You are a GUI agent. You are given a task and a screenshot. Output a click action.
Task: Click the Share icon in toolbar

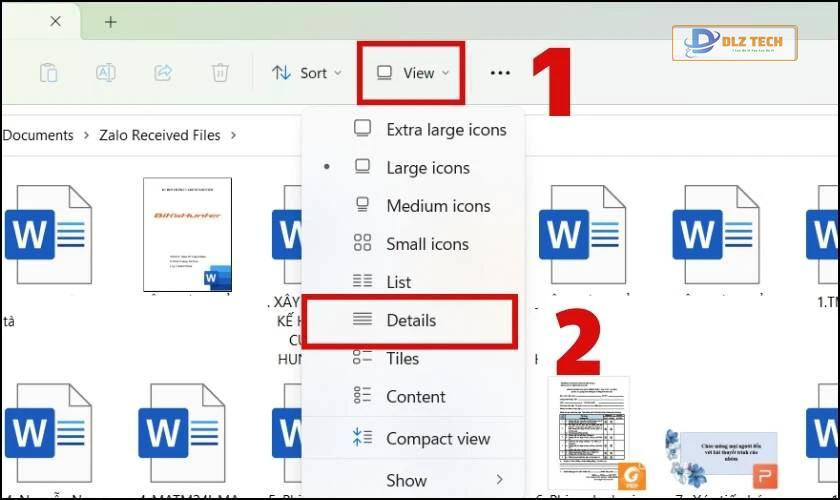(x=163, y=72)
